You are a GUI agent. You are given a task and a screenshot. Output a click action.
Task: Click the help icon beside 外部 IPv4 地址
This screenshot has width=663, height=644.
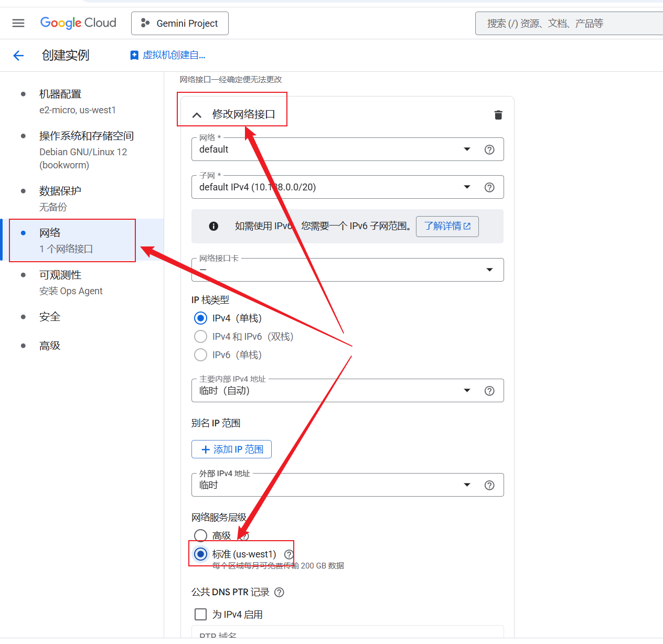[489, 485]
